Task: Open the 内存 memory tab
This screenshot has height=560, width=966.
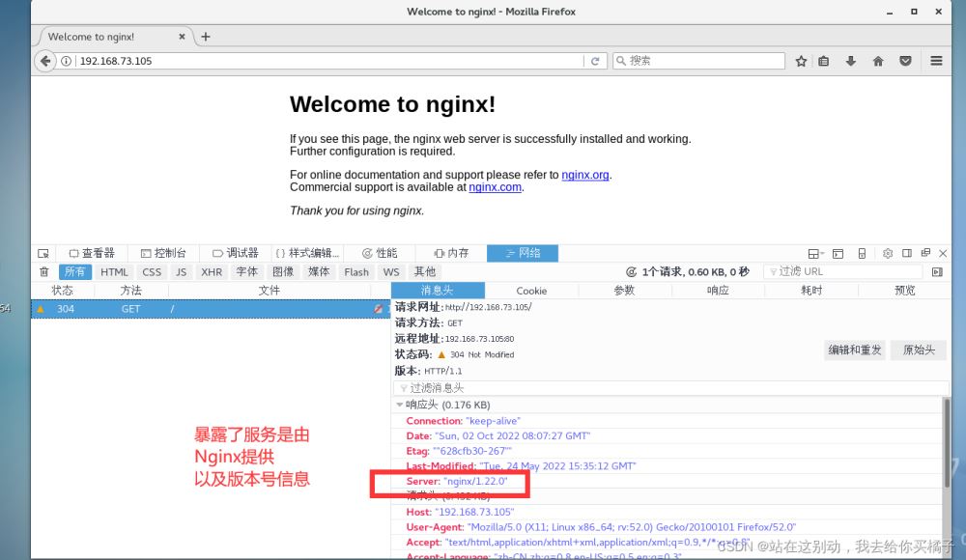Action: (451, 253)
